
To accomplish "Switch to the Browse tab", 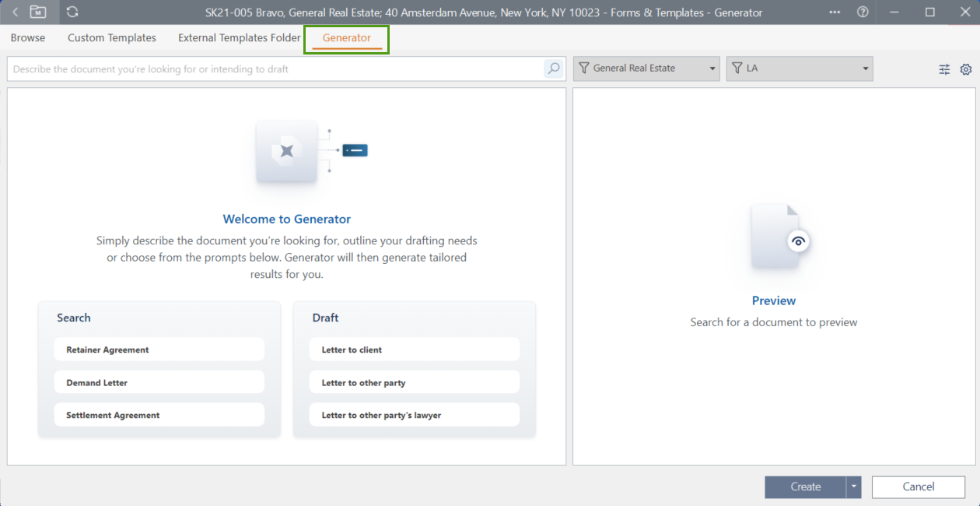I will coord(28,38).
